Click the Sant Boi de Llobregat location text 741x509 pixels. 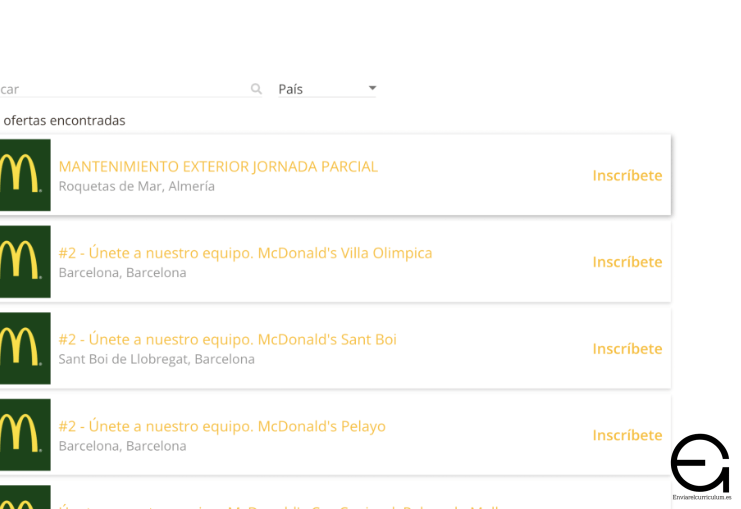tap(156, 359)
